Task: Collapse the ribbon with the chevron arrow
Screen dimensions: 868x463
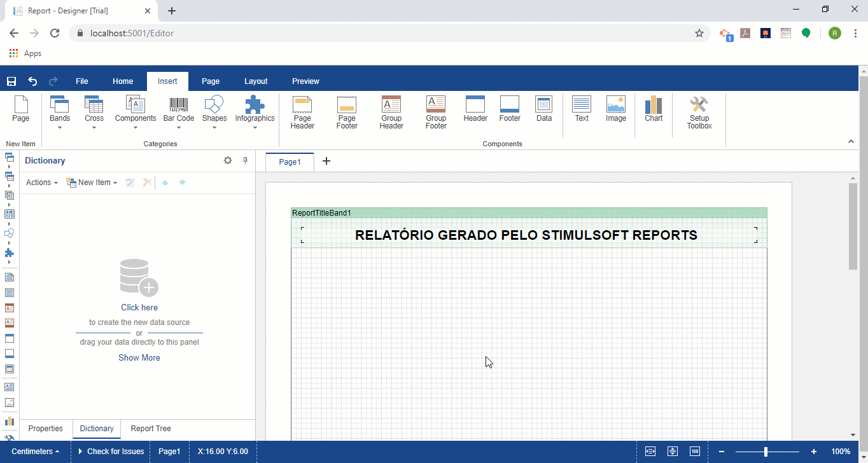Action: tap(850, 141)
